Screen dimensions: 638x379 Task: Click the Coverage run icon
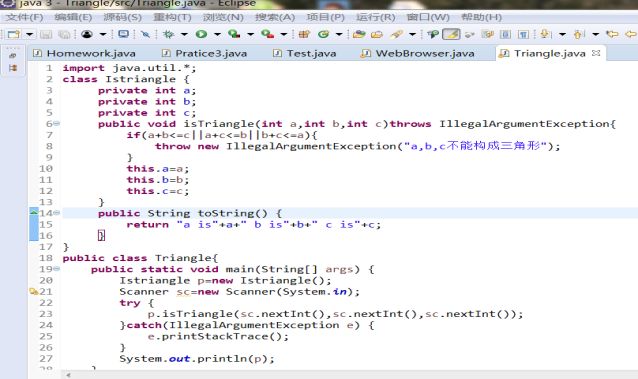pyautogui.click(x=234, y=34)
